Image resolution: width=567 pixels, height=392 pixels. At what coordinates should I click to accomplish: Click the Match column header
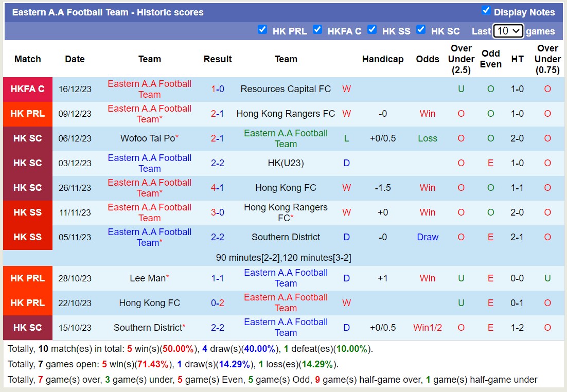tap(27, 59)
